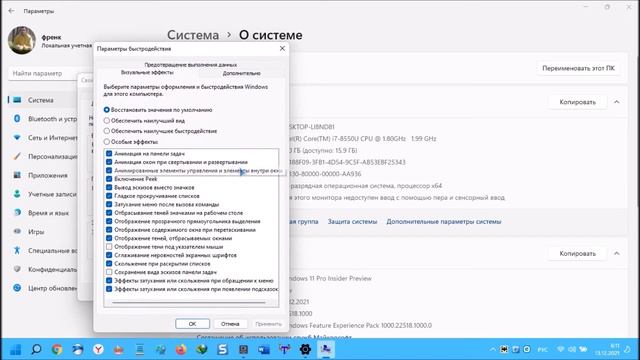Screen dimensions: 640x360
Task: Uncheck Анимация на панели задач
Action: pos(109,153)
